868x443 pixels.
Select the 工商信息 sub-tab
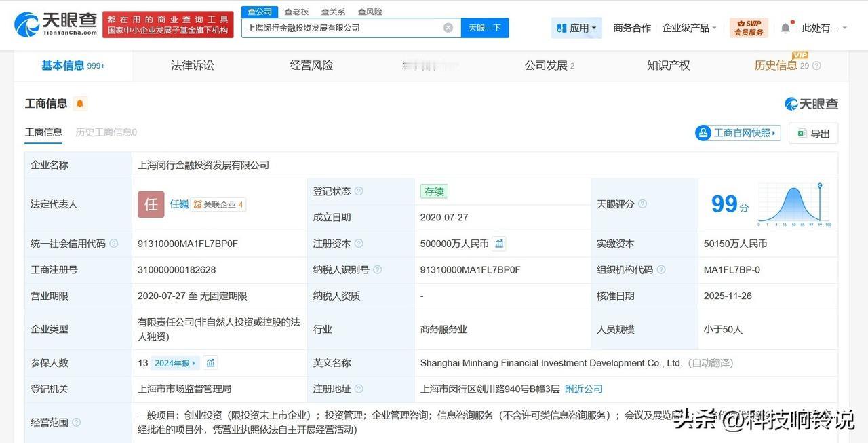click(43, 132)
